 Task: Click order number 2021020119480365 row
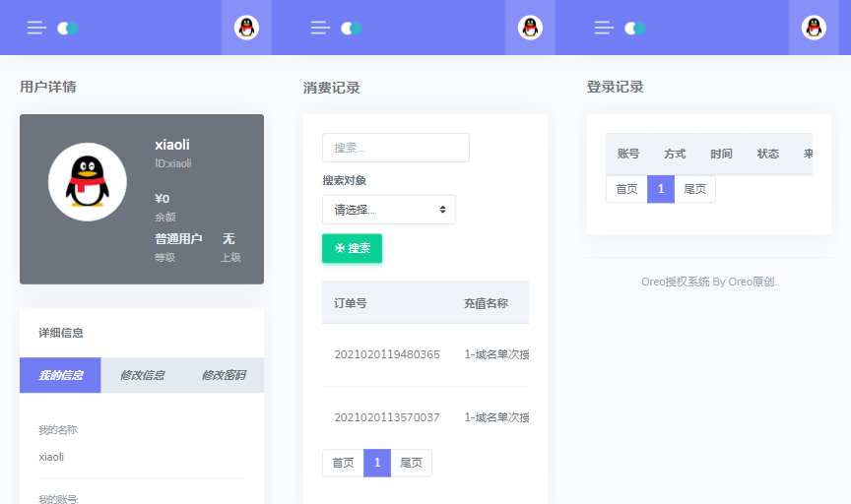pos(387,354)
